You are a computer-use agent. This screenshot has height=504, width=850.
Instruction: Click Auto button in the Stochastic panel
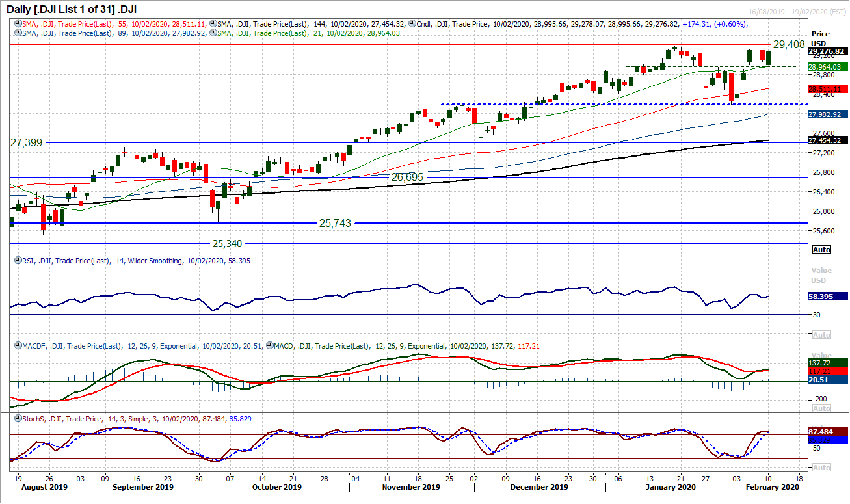[x=821, y=468]
